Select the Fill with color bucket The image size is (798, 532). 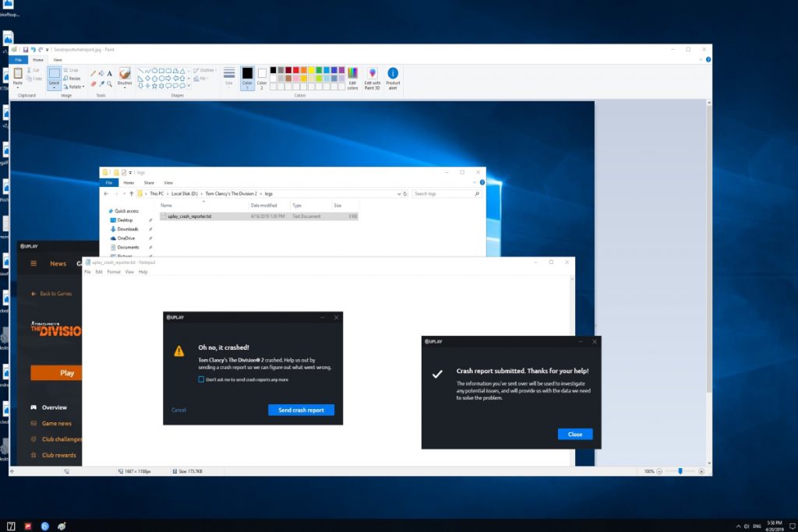pyautogui.click(x=101, y=74)
